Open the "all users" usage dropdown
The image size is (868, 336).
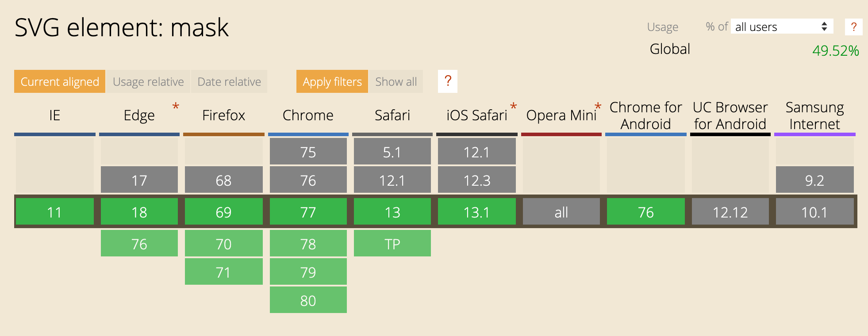[x=781, y=27]
